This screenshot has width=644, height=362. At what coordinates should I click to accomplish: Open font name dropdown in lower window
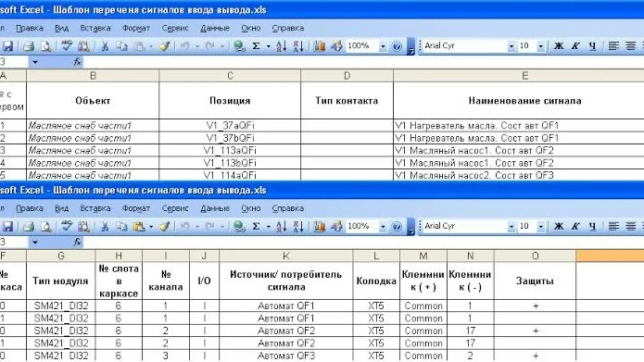point(511,226)
